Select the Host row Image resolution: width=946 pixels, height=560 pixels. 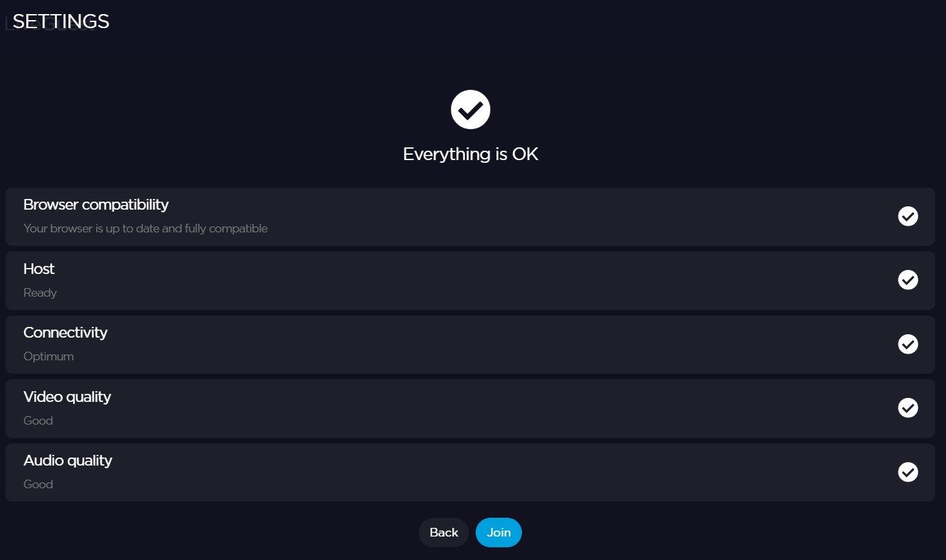[x=469, y=280]
